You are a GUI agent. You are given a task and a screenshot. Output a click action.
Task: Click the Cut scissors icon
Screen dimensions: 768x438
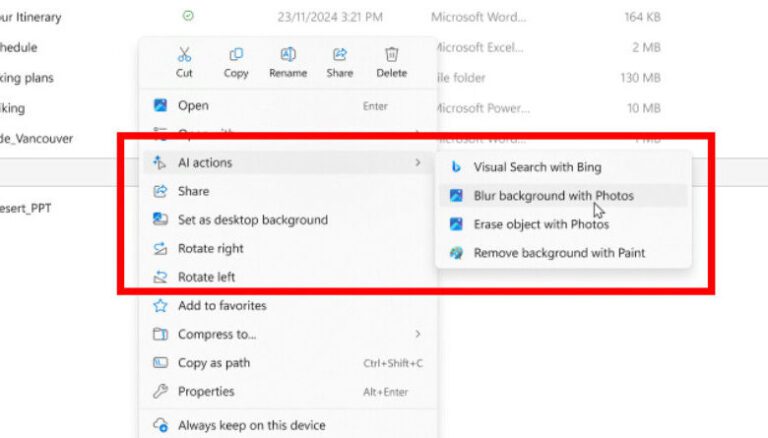pyautogui.click(x=184, y=54)
